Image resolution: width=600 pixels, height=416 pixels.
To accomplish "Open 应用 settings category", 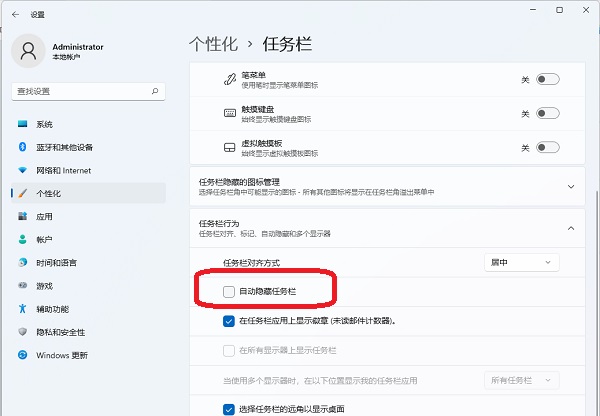I will 88,217.
